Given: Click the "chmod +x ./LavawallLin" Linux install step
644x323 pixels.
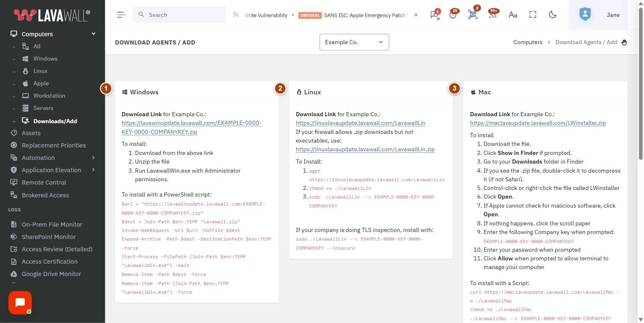Looking at the screenshot, I should 340,188.
